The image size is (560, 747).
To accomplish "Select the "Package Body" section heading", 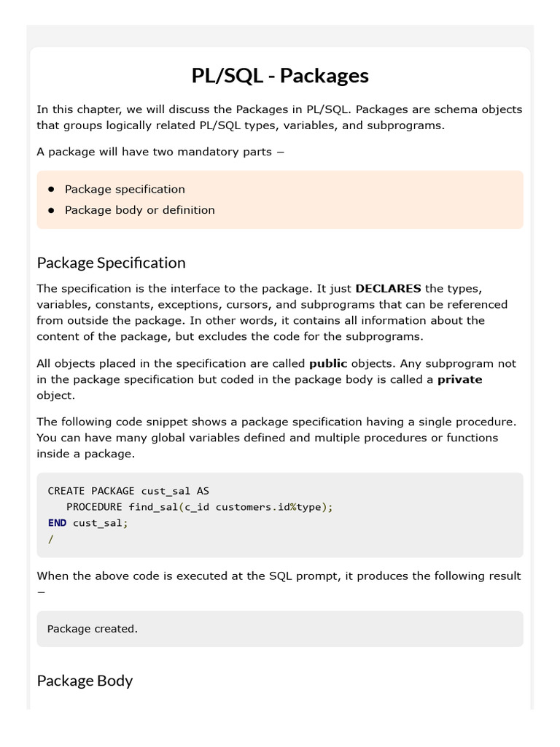I will (85, 681).
